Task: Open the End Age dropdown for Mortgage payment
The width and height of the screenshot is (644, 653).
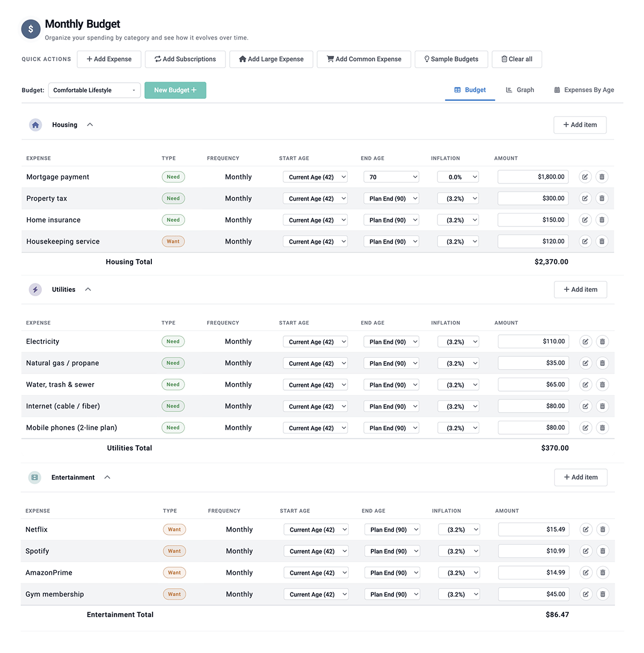Action: pos(391,177)
